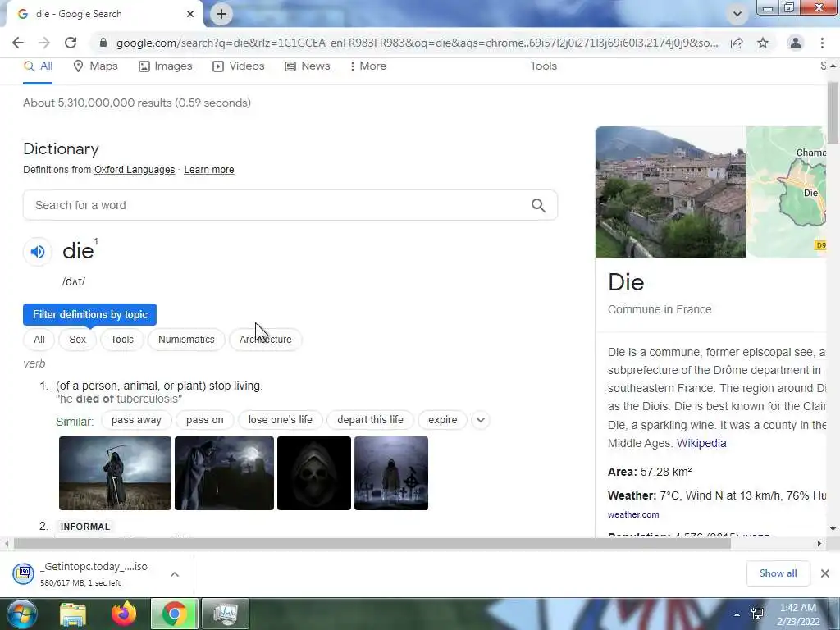840x630 pixels.
Task: Close the 'die - Google Search' tab
Action: click(190, 14)
